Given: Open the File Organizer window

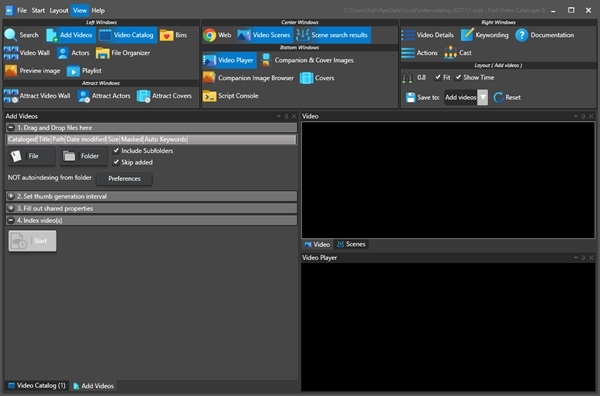Looking at the screenshot, I should pos(123,53).
